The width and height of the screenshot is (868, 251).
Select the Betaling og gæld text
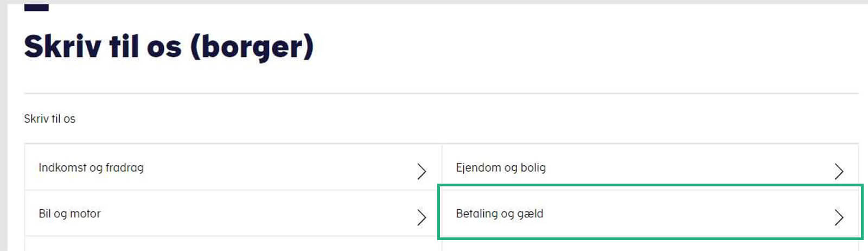coord(500,214)
